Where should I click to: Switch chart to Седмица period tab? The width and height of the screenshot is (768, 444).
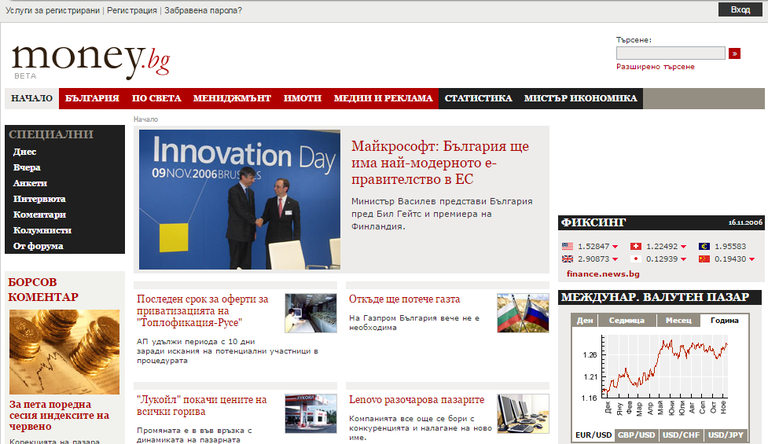626,321
